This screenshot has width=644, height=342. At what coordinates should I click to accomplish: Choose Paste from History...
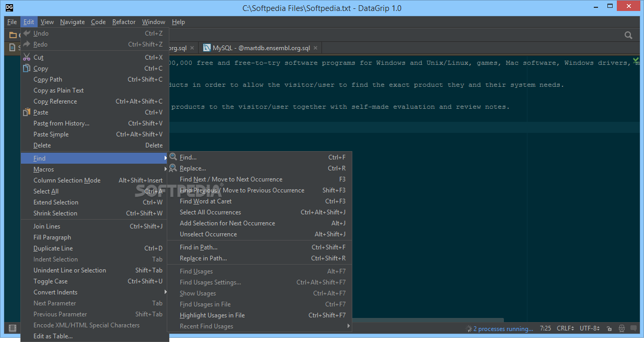pos(95,123)
